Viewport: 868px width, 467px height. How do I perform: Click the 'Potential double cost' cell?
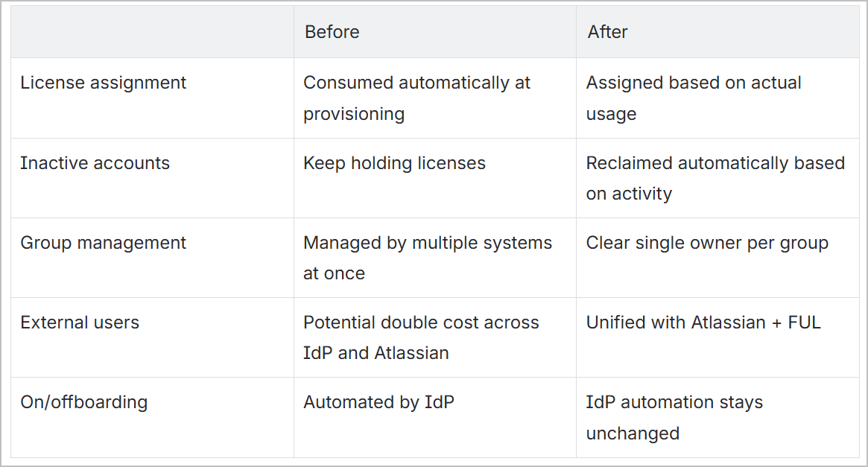[434, 337]
